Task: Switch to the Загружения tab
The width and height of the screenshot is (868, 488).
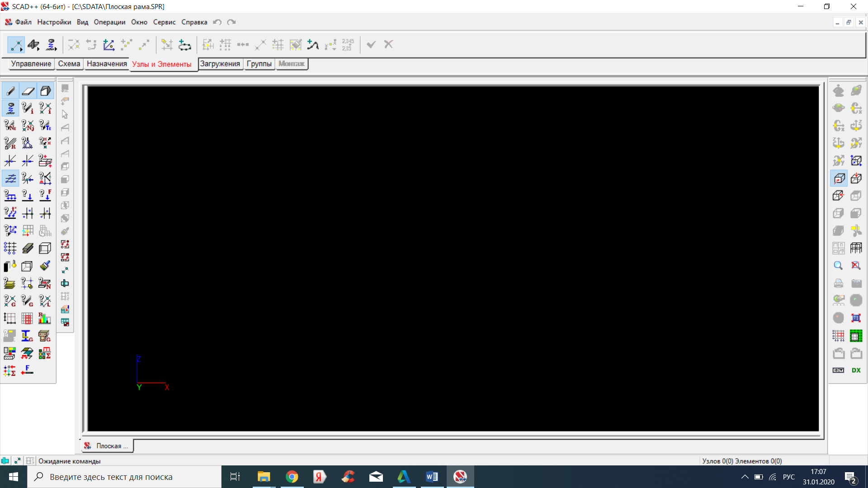Action: (x=220, y=64)
